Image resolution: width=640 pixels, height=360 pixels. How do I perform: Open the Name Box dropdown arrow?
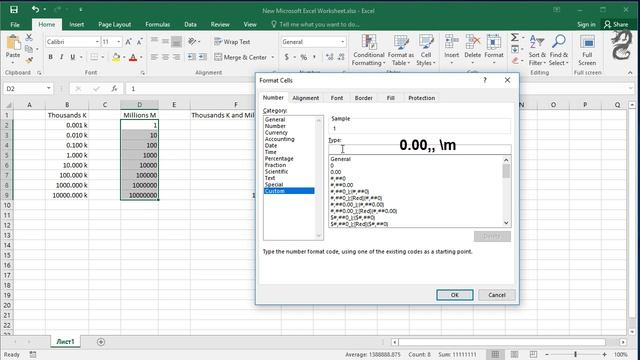click(x=49, y=88)
